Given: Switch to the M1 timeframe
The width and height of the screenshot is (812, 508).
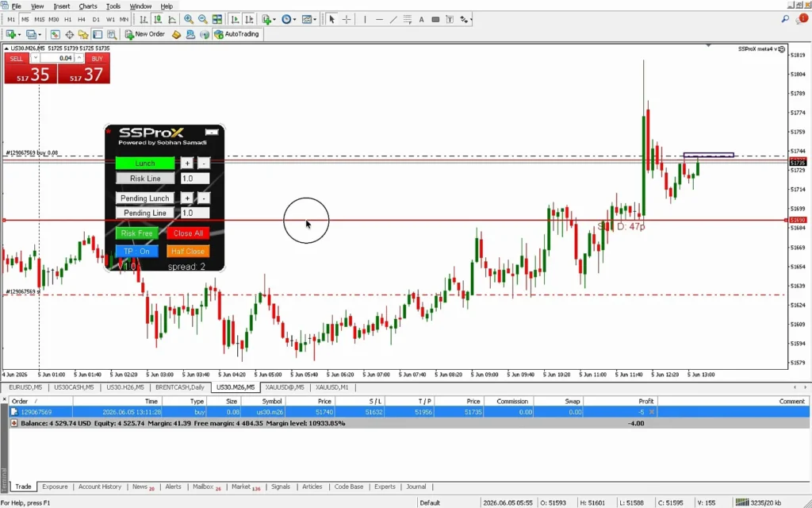Looking at the screenshot, I should (11, 20).
